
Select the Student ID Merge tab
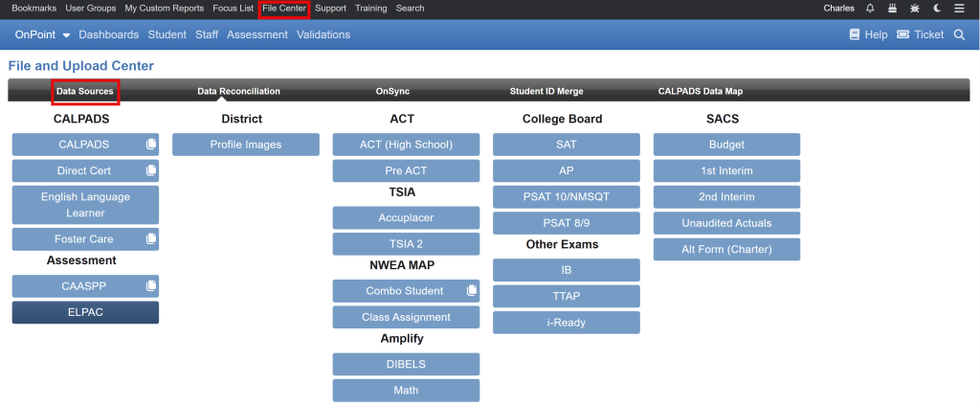546,91
